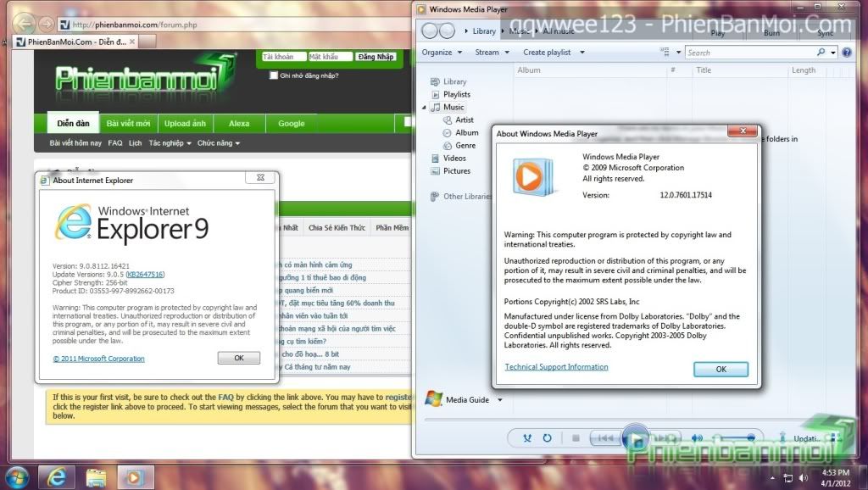
Task: Collapse the Music node in navigation tree
Action: tap(425, 108)
